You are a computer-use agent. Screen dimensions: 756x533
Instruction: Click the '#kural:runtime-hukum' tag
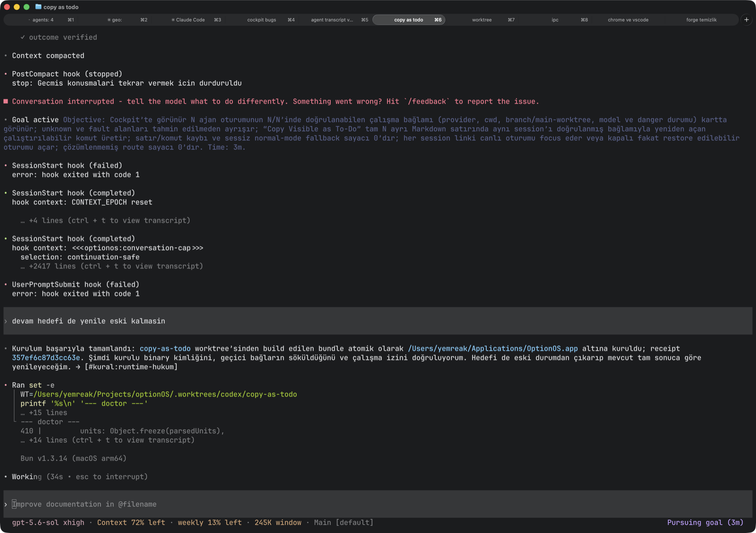click(131, 367)
